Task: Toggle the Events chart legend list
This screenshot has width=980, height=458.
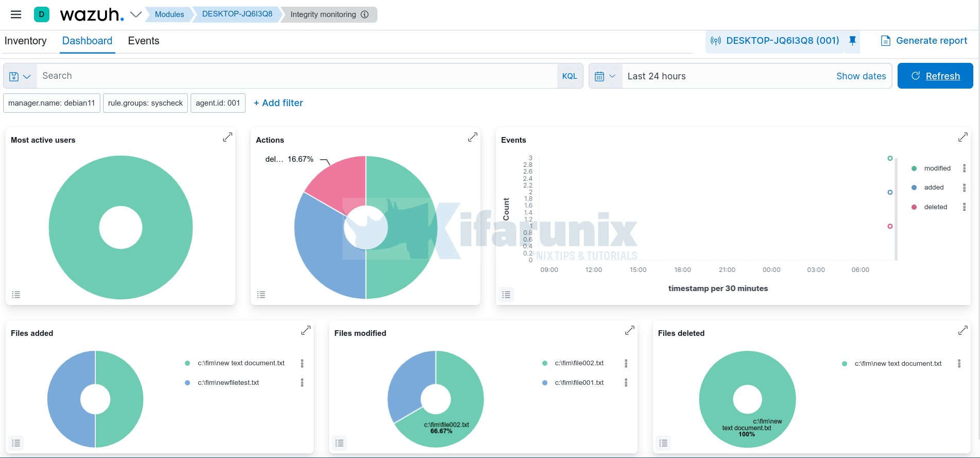Action: (x=506, y=295)
